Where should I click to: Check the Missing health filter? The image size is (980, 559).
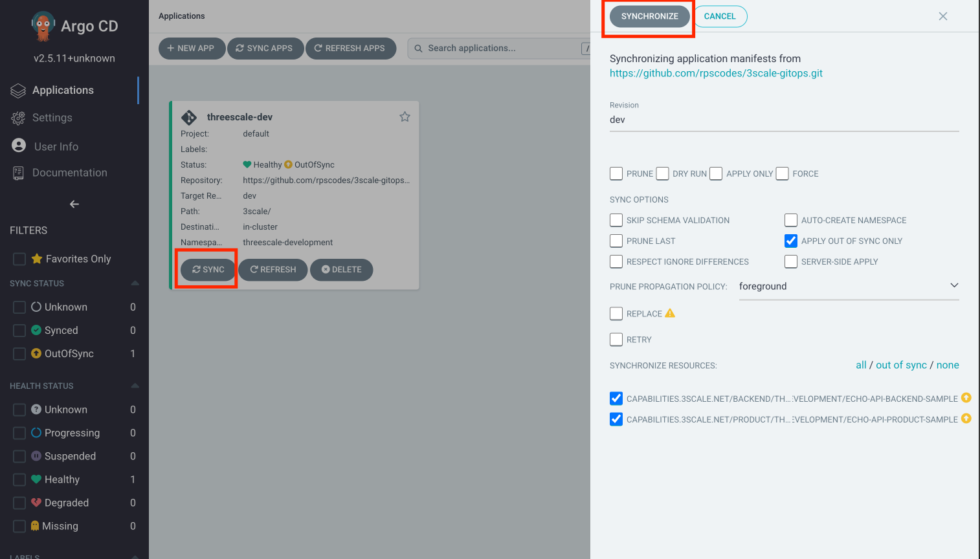[x=19, y=526]
